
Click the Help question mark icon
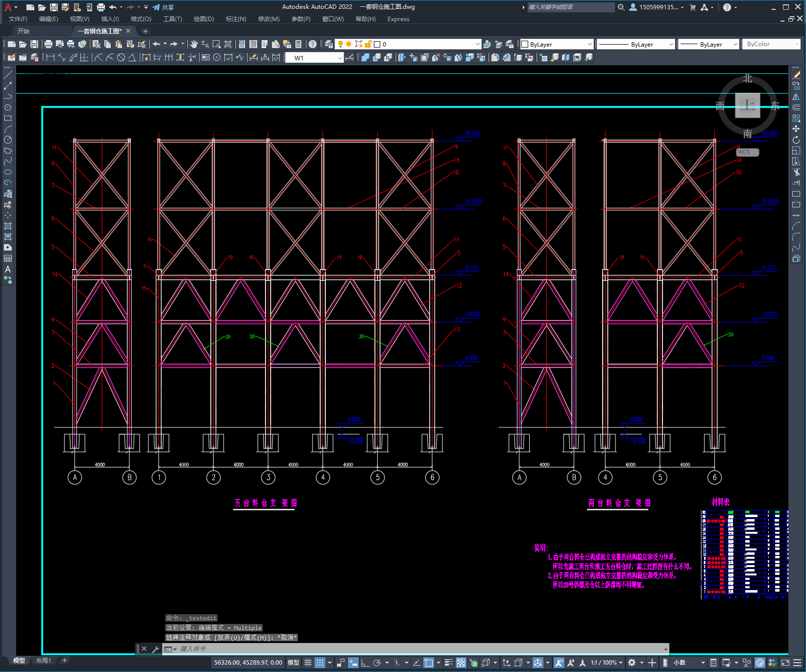pyautogui.click(x=313, y=44)
